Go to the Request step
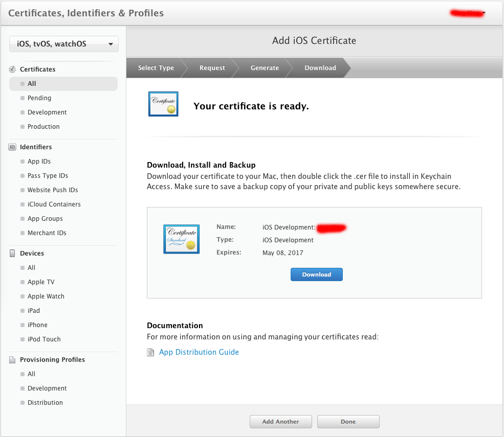Screen dimensions: 504x437 tap(212, 68)
